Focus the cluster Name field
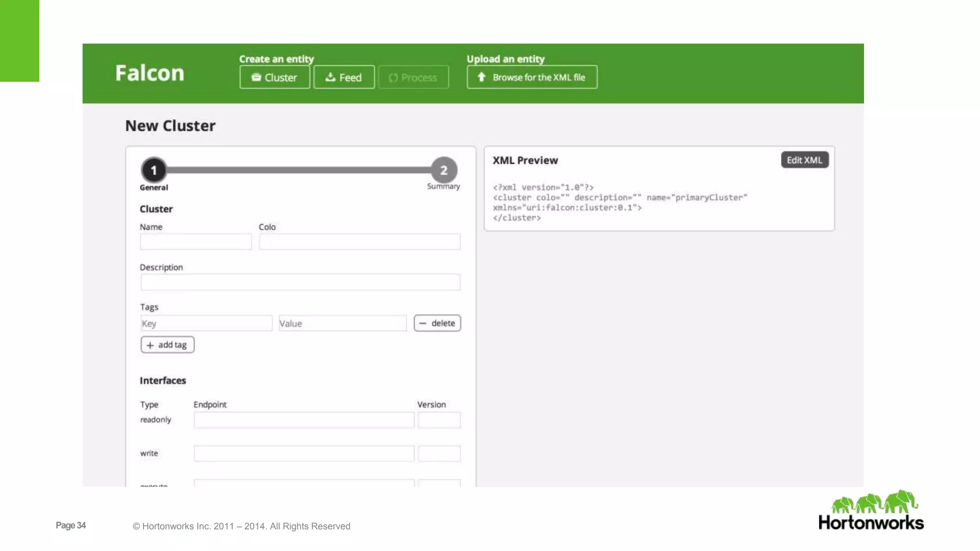 coord(196,242)
